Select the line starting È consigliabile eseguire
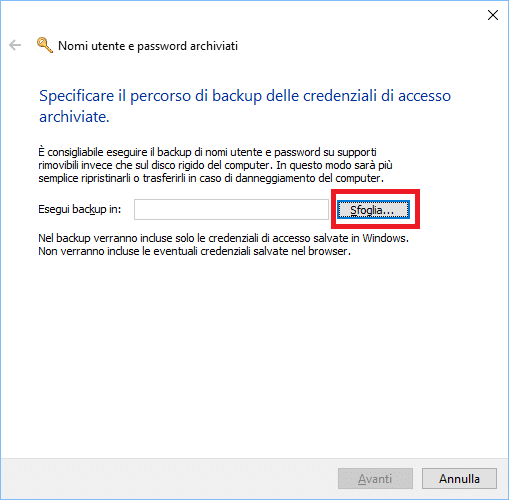 (x=207, y=152)
